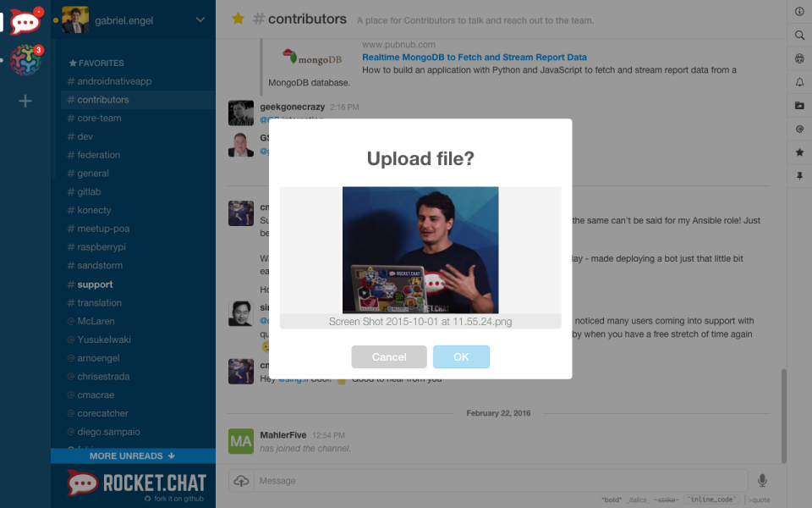Cancel the file upload dialog
The height and width of the screenshot is (508, 812).
389,356
